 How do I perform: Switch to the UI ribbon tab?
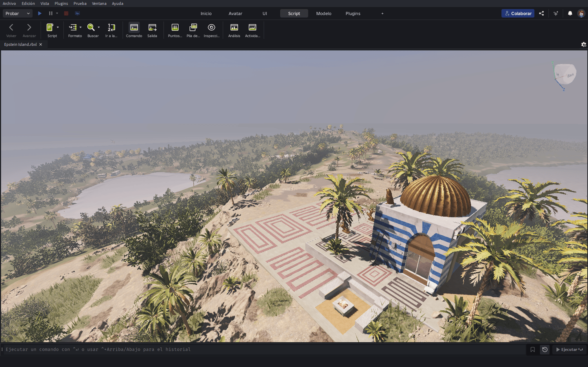pyautogui.click(x=265, y=13)
